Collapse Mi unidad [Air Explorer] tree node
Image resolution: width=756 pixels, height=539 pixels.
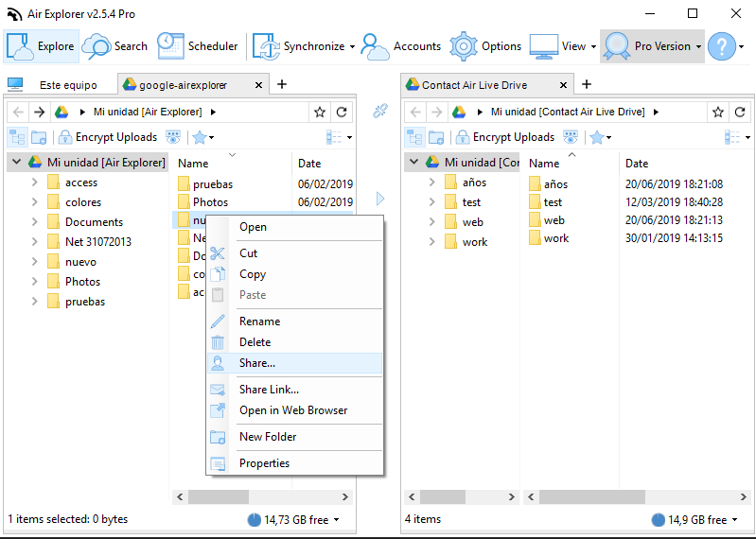[17, 162]
